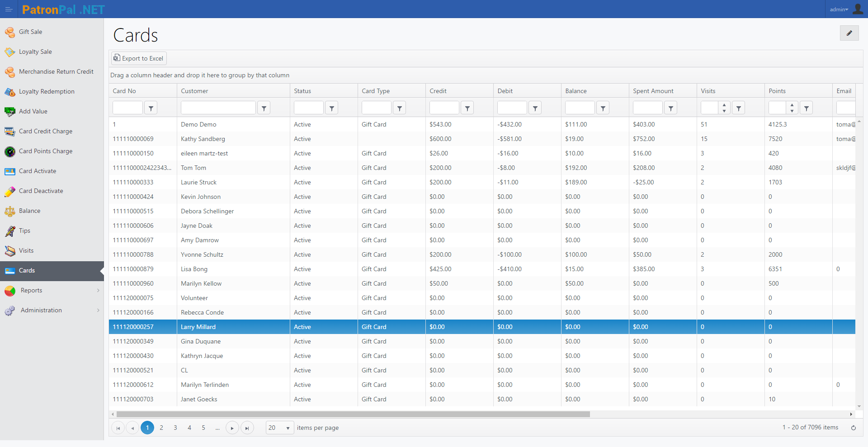This screenshot has height=447, width=868.
Task: Click the Visits icon
Action: (10, 251)
